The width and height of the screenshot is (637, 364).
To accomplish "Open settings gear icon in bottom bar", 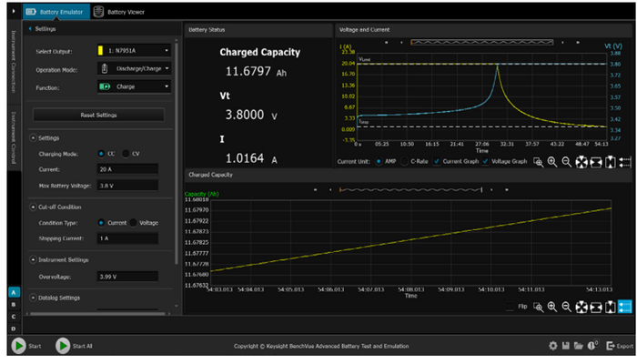I will click(x=552, y=346).
